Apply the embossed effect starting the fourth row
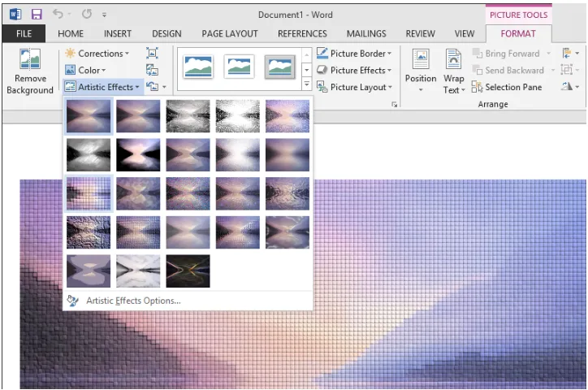588x390 pixels. pos(89,232)
